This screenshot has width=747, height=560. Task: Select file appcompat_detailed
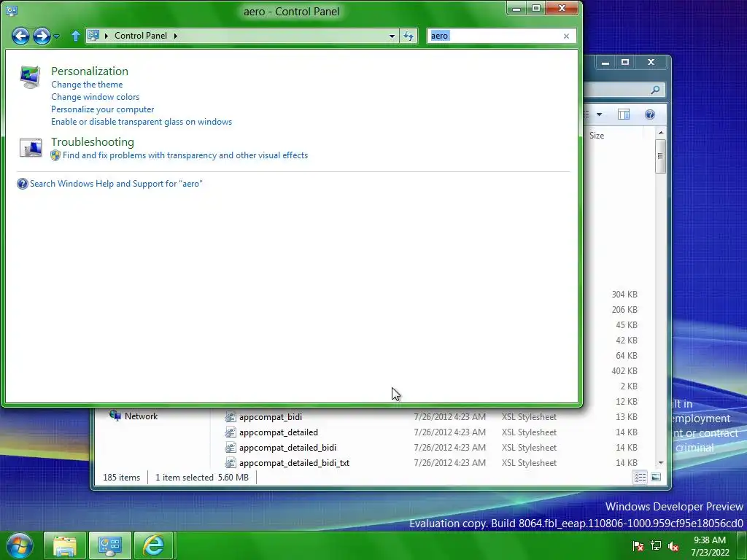[278, 432]
